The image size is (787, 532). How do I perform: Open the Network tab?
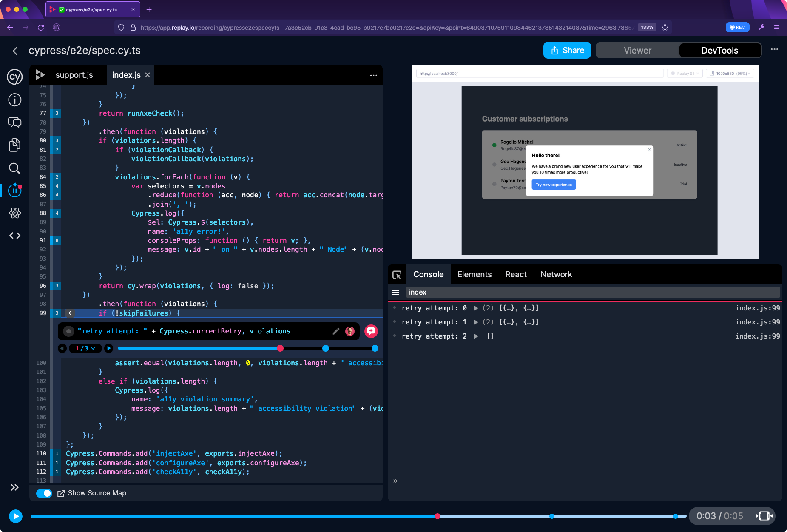click(x=556, y=275)
